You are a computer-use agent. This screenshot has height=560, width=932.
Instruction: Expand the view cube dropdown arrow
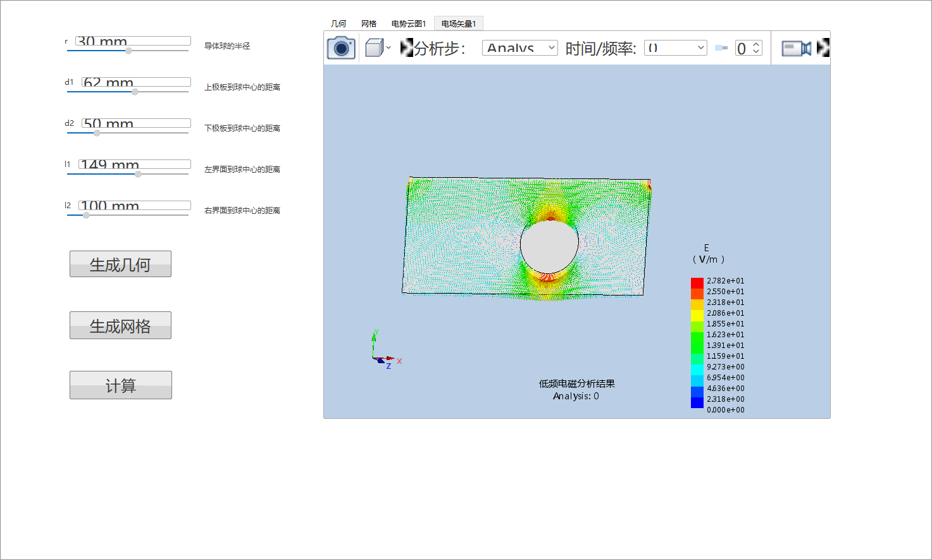(388, 48)
